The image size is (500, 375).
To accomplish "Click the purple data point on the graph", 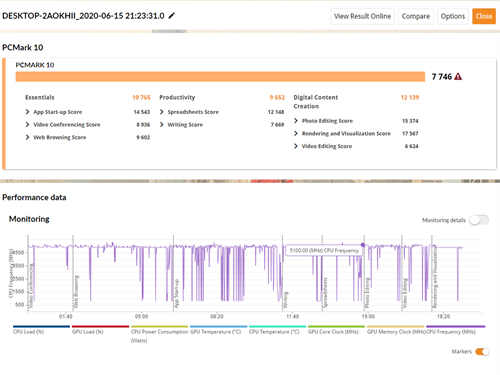I will 363,245.
